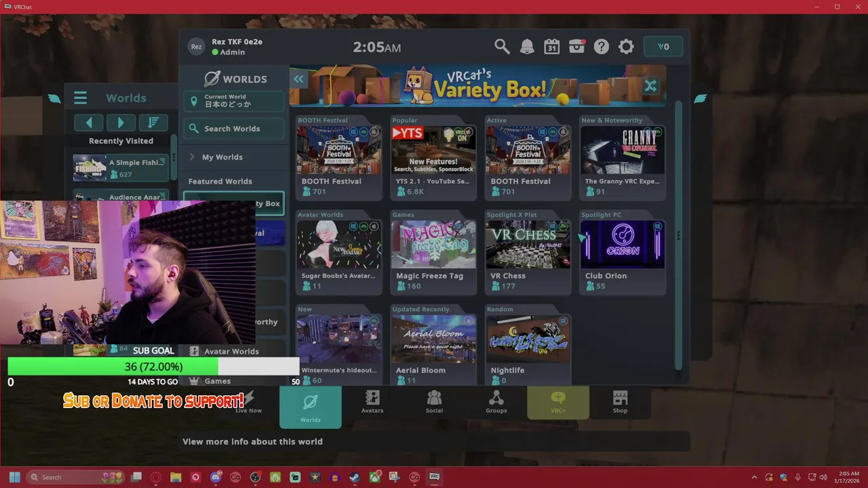
Task: Open the sort order button in Worlds wing
Action: coord(153,122)
